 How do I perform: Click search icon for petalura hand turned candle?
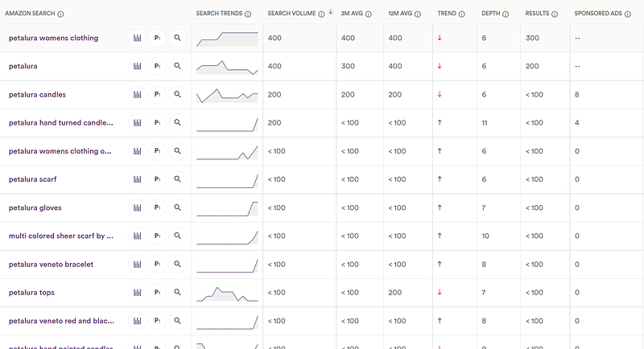pos(177,122)
